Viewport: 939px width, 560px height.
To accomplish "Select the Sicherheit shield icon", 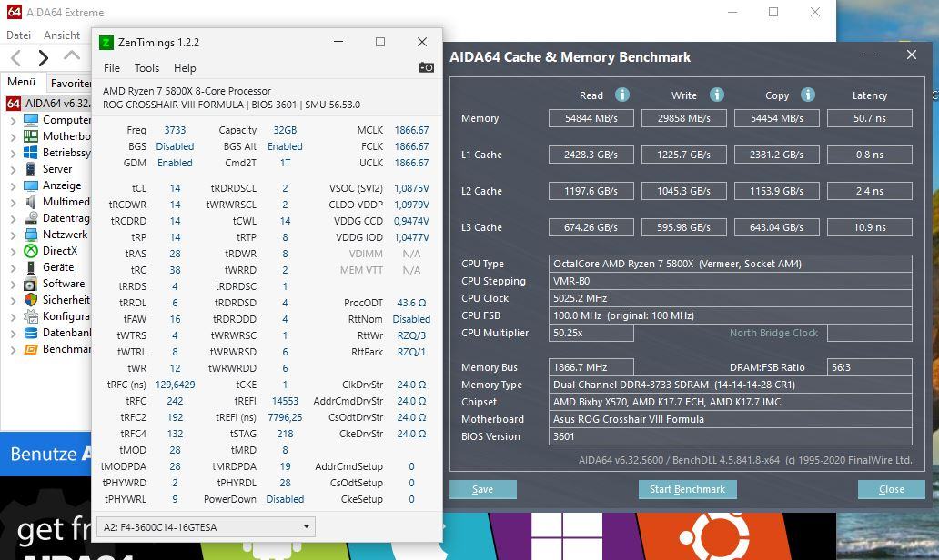I will coord(31,300).
